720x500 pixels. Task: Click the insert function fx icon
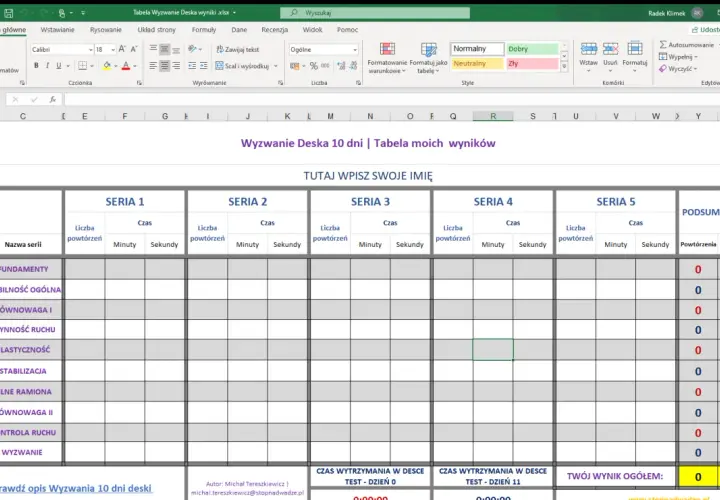(53, 100)
